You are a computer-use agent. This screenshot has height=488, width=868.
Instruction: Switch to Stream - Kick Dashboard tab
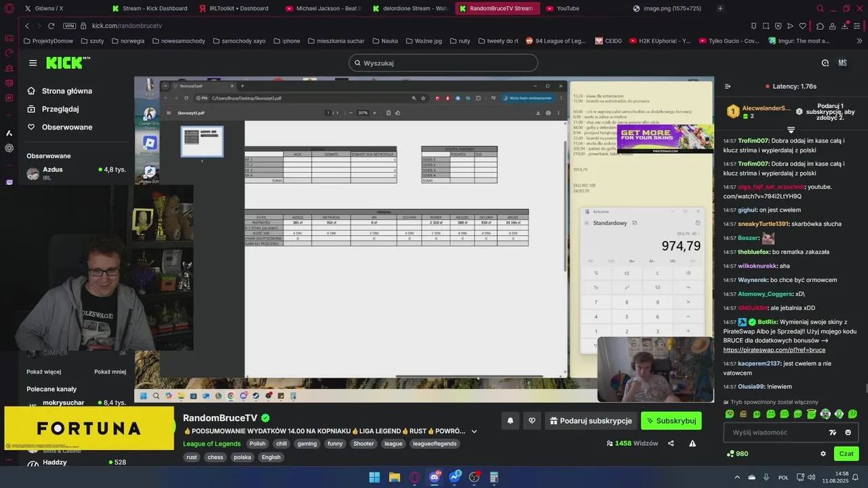(x=149, y=8)
